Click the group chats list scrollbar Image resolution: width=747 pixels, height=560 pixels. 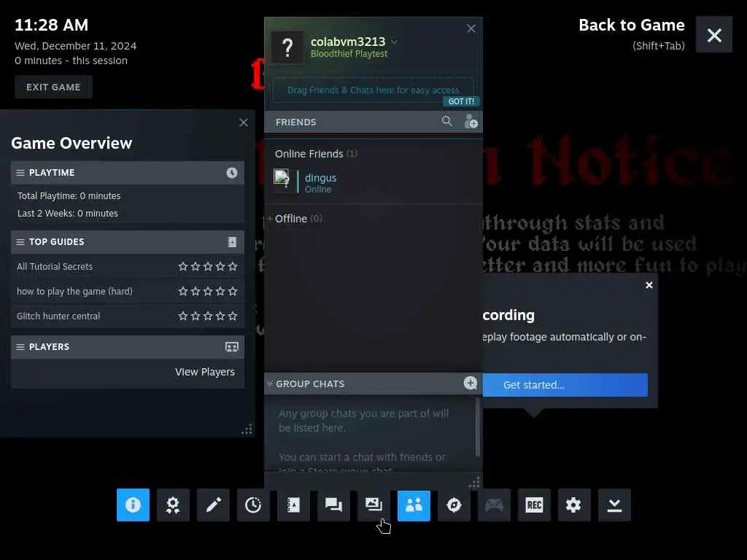click(x=477, y=427)
